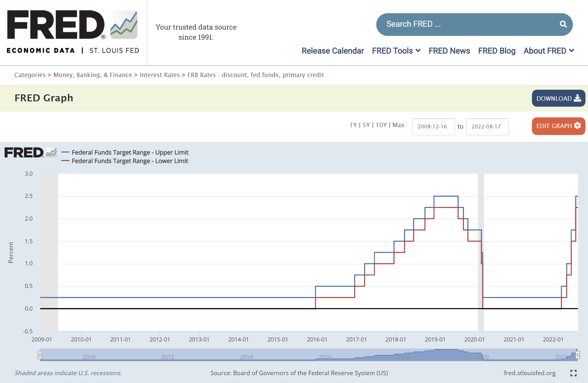Open FRED Blog
This screenshot has height=383, width=588.
[x=497, y=51]
